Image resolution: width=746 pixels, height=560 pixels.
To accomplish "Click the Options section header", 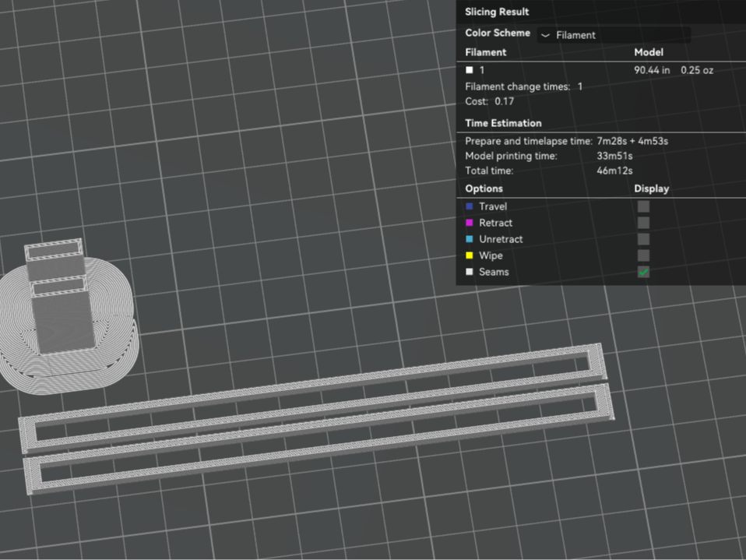I will 484,188.
